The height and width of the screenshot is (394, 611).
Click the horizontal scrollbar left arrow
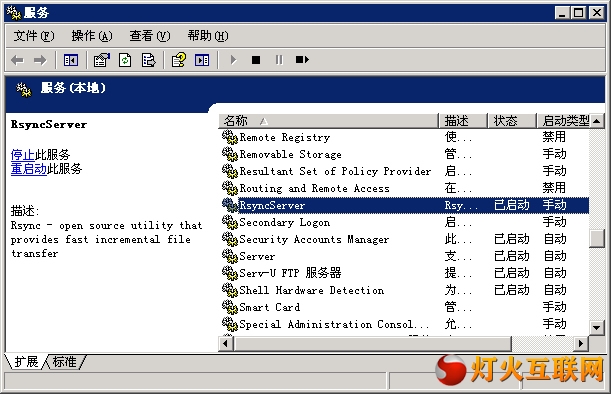point(225,344)
